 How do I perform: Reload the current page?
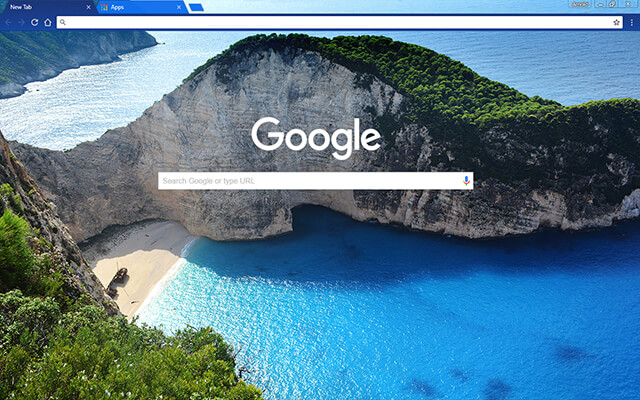[x=34, y=22]
